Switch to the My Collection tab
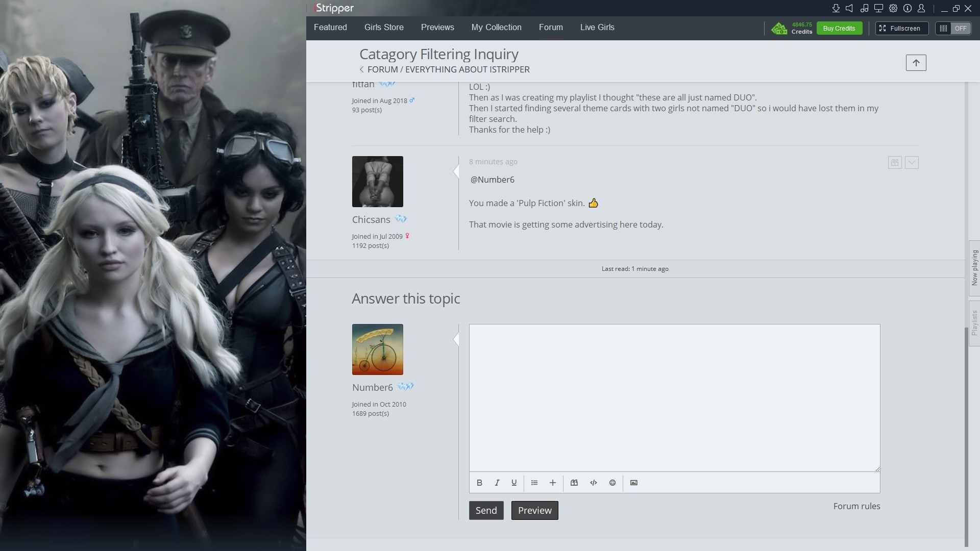The image size is (980, 551). point(496,28)
